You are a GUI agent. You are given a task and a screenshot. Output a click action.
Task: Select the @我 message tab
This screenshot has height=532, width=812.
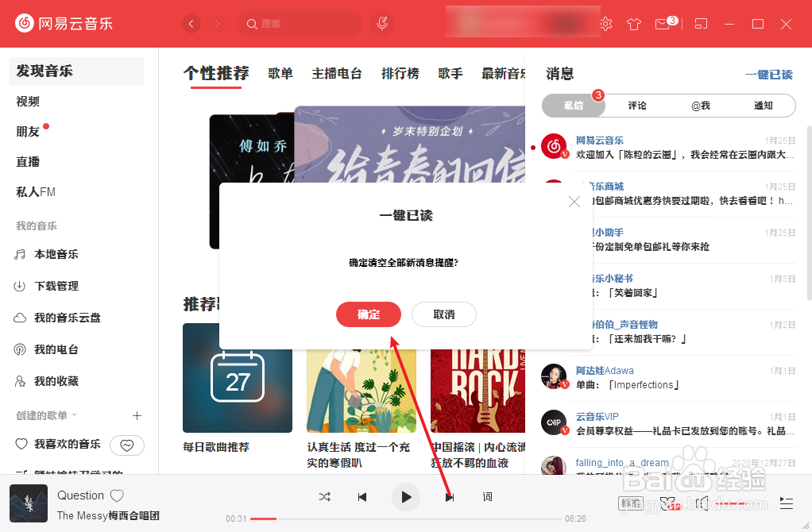tap(700, 106)
